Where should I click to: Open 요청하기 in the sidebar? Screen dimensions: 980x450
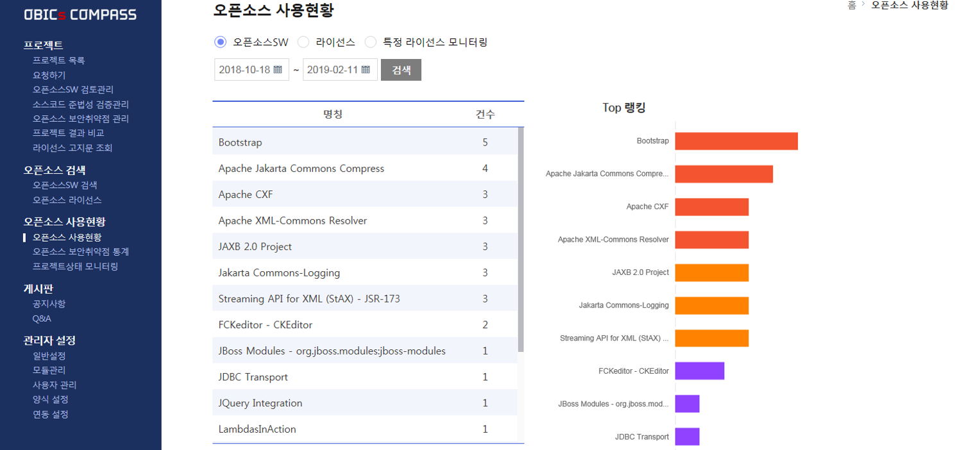pyautogui.click(x=49, y=75)
